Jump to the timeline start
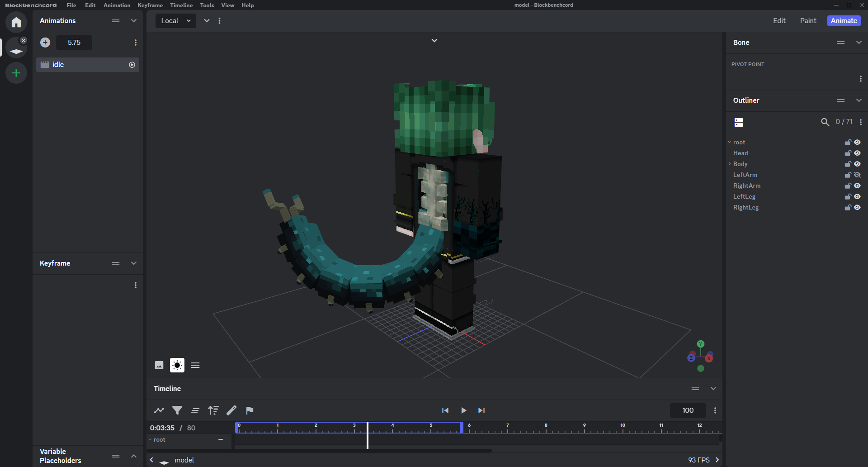 point(445,410)
